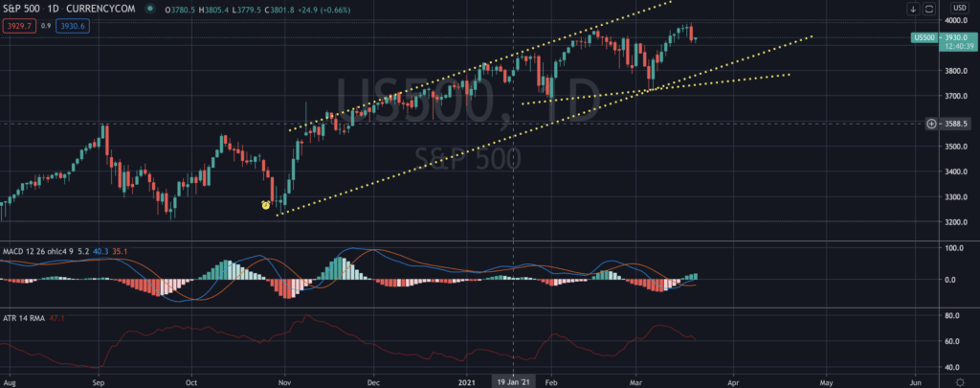Viewport: 980px width, 388px height.
Task: Click the Nov label on the time axis
Action: coord(284,381)
